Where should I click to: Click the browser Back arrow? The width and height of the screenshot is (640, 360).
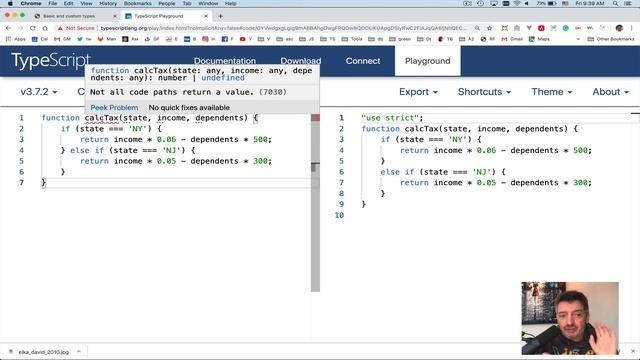point(8,28)
